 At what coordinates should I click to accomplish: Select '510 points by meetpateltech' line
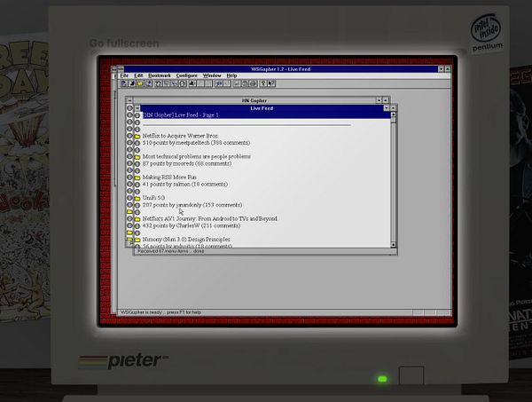coord(196,143)
